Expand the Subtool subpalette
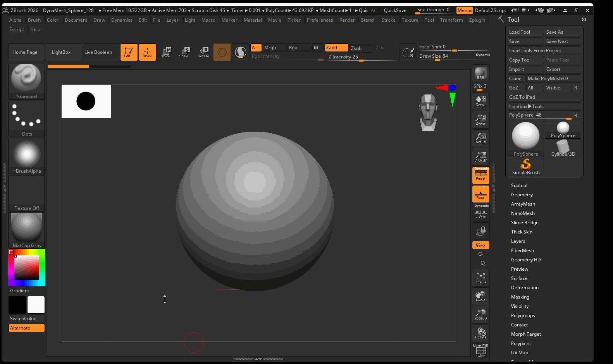Screen dimensions: 613x364 pos(519,185)
